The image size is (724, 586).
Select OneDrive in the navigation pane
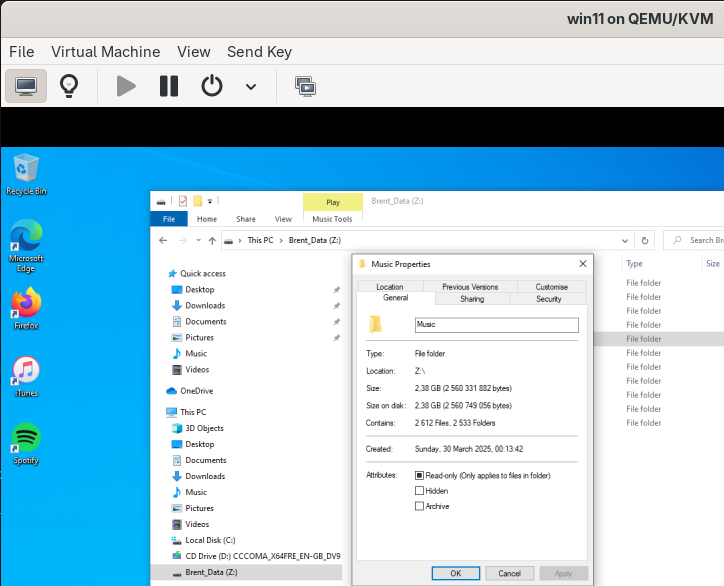[190, 391]
